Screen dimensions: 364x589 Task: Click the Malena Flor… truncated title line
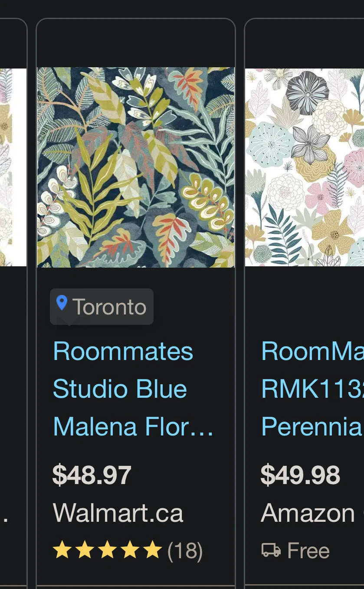point(133,426)
